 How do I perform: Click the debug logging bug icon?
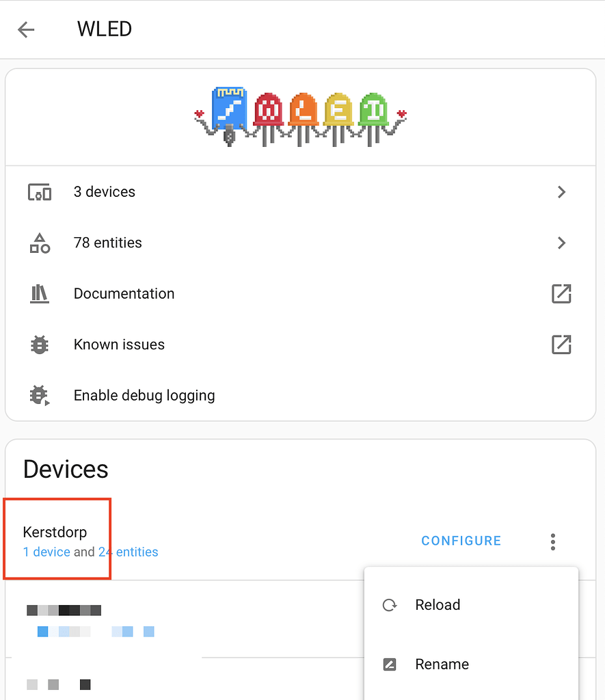[40, 395]
